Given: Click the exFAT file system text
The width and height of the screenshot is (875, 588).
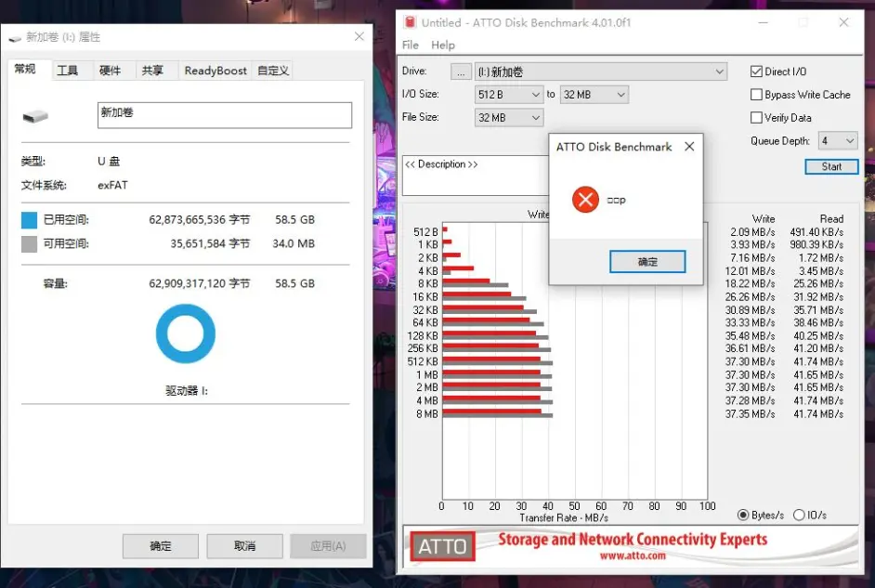Looking at the screenshot, I should coord(112,185).
